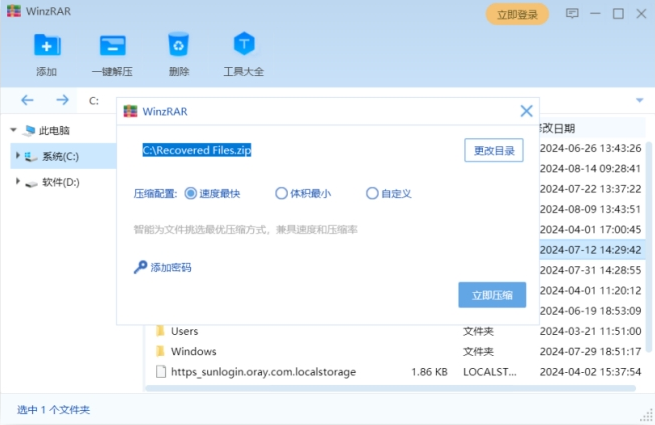The width and height of the screenshot is (655, 425).
Task: Click the date 2024-06-26 13:43:26
Action: pyautogui.click(x=590, y=148)
